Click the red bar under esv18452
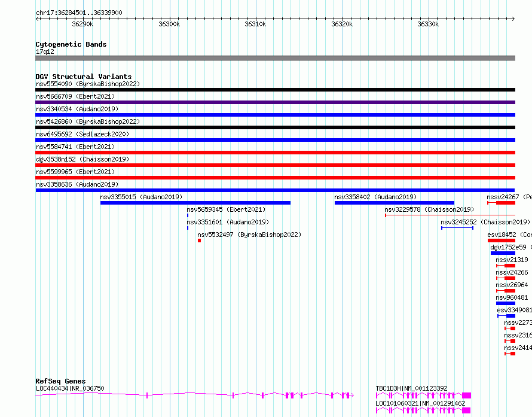532x417 pixels. click(x=502, y=241)
